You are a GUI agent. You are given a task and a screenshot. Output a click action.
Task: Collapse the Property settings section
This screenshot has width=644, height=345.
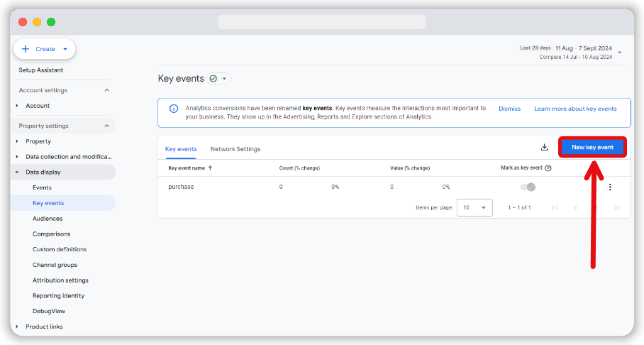pyautogui.click(x=107, y=126)
